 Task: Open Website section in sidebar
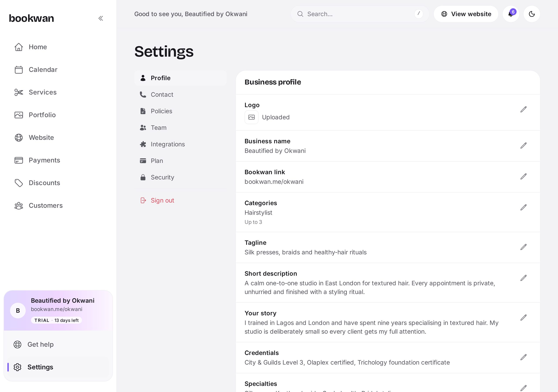[58, 138]
